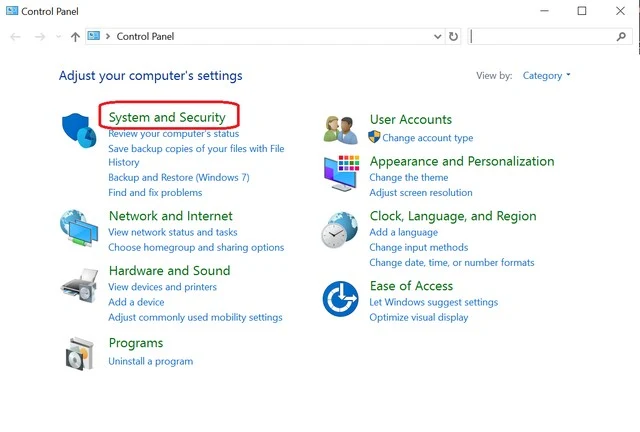
Task: Open the Appearance and Personalization monitor icon
Action: [342, 173]
